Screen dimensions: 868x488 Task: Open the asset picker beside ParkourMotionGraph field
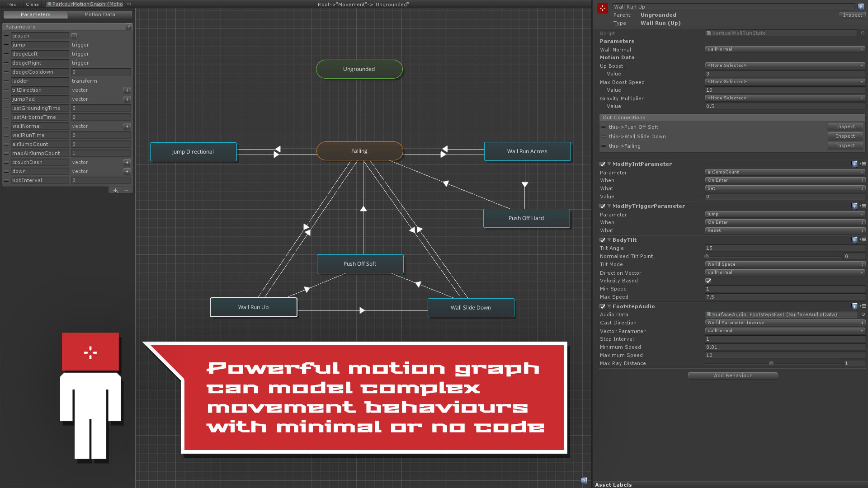coord(129,4)
